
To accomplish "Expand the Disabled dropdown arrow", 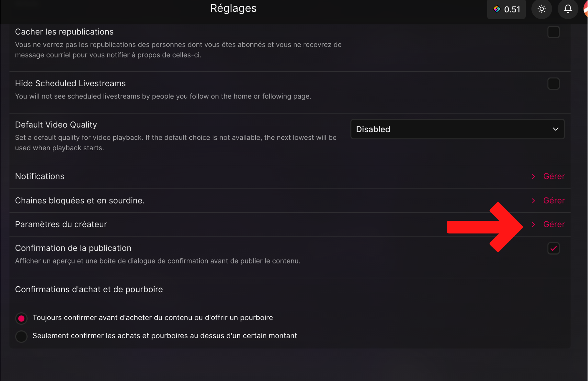I will 555,129.
